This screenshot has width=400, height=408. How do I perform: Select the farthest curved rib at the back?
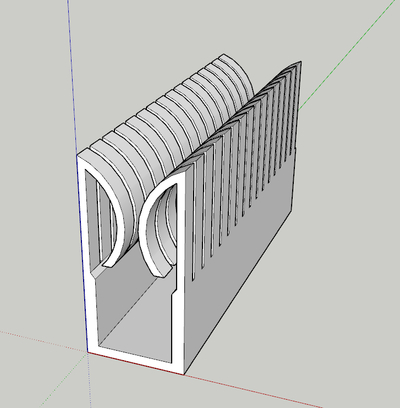click(x=238, y=72)
